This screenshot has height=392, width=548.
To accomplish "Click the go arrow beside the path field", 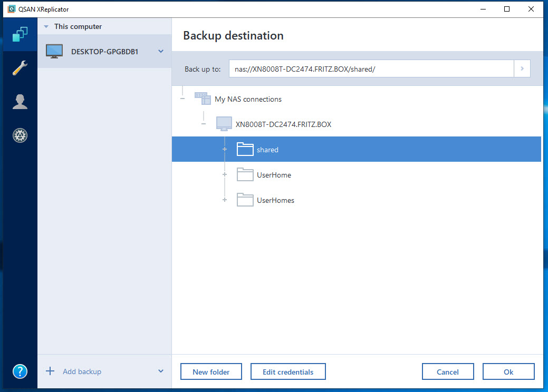I will point(522,69).
